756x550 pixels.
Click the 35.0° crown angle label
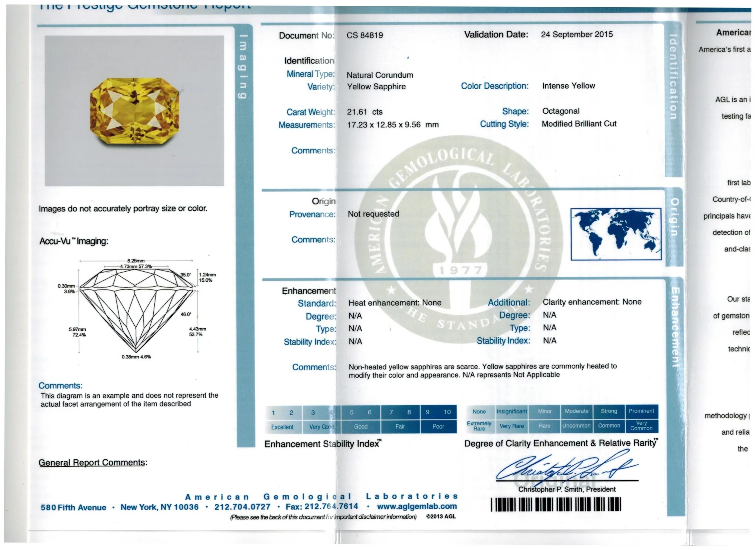(x=186, y=275)
